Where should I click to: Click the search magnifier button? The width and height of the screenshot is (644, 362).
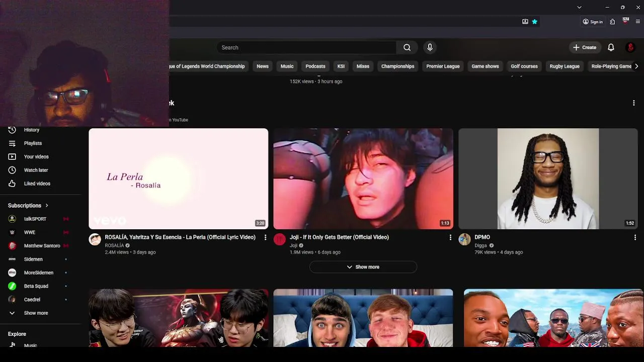(x=407, y=48)
